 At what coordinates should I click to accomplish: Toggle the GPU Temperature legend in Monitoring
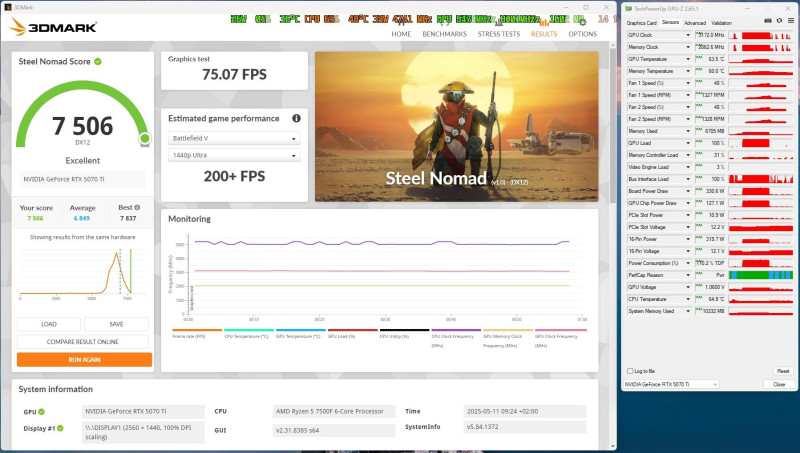point(298,336)
